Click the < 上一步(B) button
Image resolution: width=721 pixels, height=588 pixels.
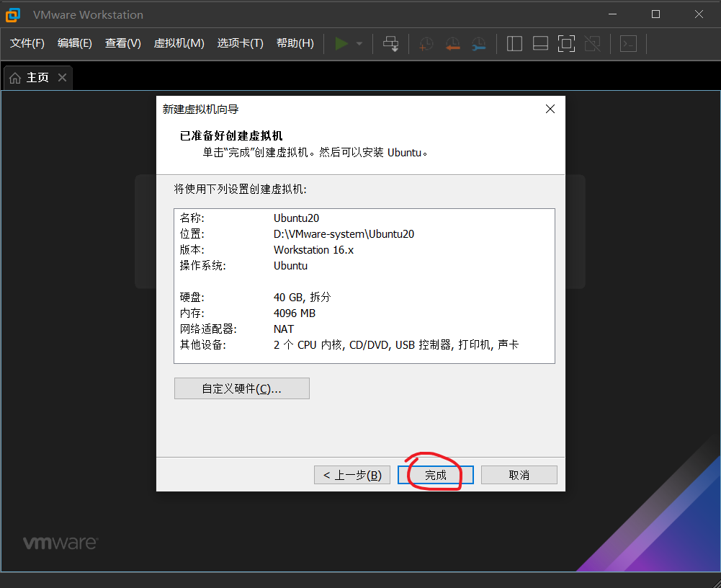point(352,475)
